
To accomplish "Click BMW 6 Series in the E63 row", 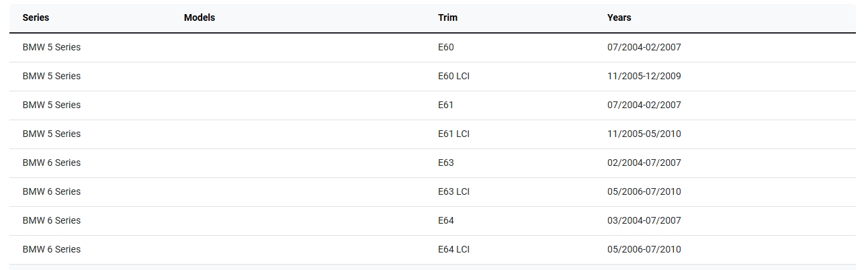I will [52, 163].
